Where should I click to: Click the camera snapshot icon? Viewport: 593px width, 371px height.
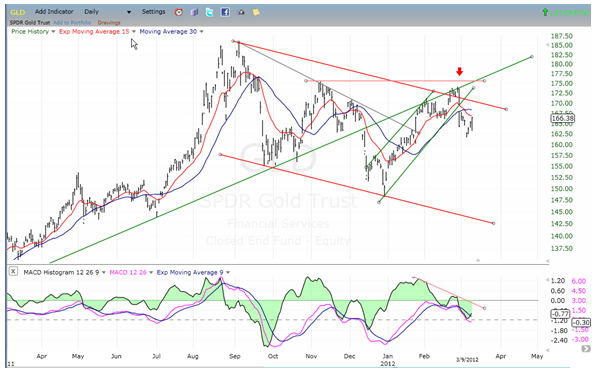(x=241, y=12)
